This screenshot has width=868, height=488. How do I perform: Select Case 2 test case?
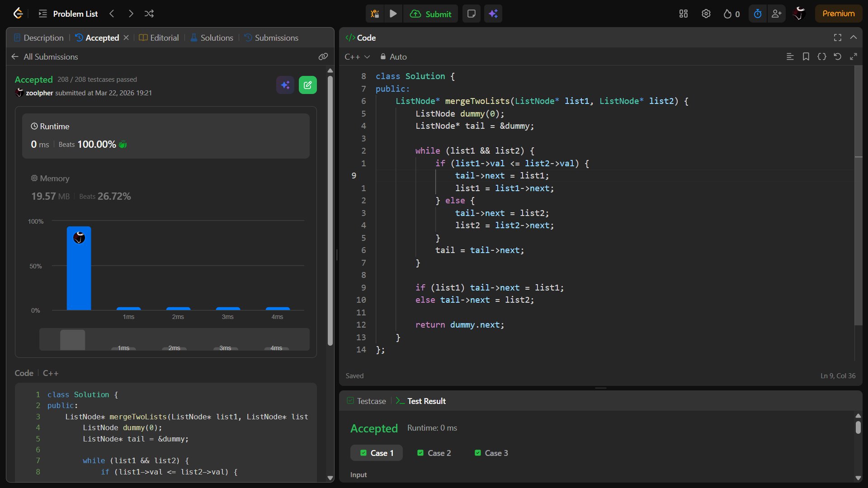point(434,453)
